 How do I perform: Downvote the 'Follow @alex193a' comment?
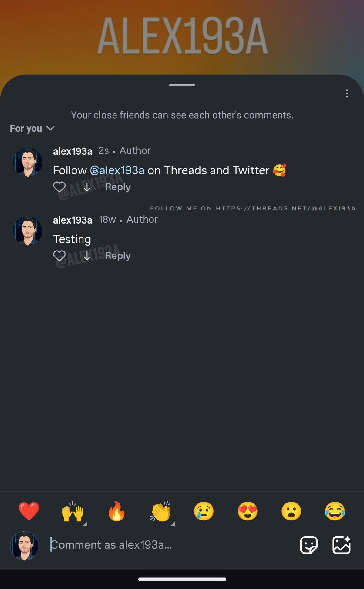pyautogui.click(x=87, y=187)
